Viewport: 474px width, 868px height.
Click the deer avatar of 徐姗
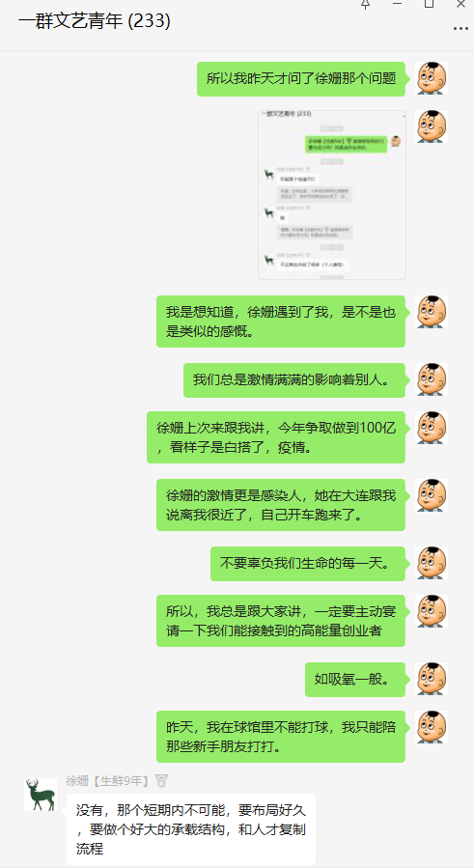(x=41, y=795)
